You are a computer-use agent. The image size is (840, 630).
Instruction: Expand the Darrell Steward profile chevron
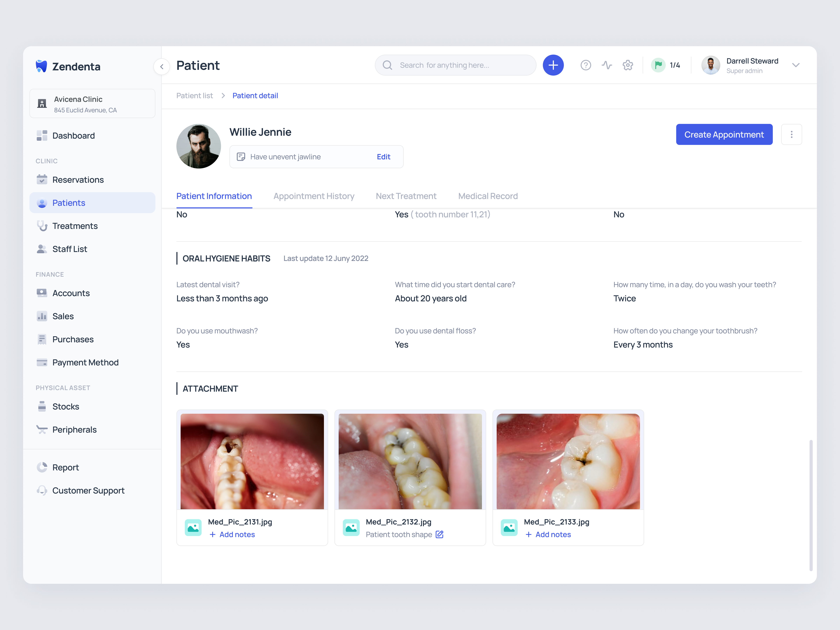click(796, 65)
